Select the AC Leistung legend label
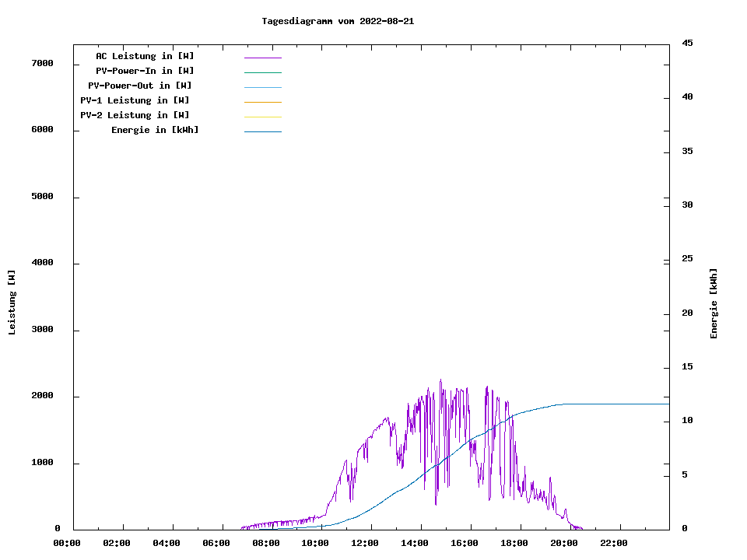The image size is (747, 560). coord(145,56)
